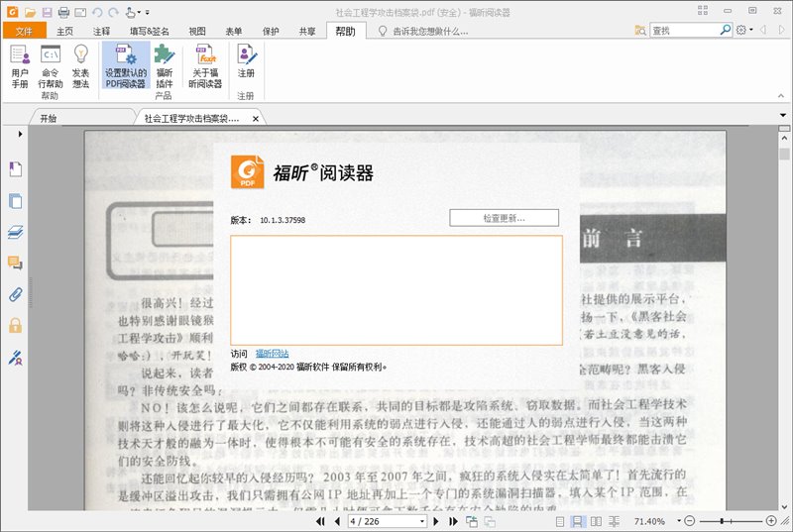
Task: Go to the last page
Action: [453, 521]
